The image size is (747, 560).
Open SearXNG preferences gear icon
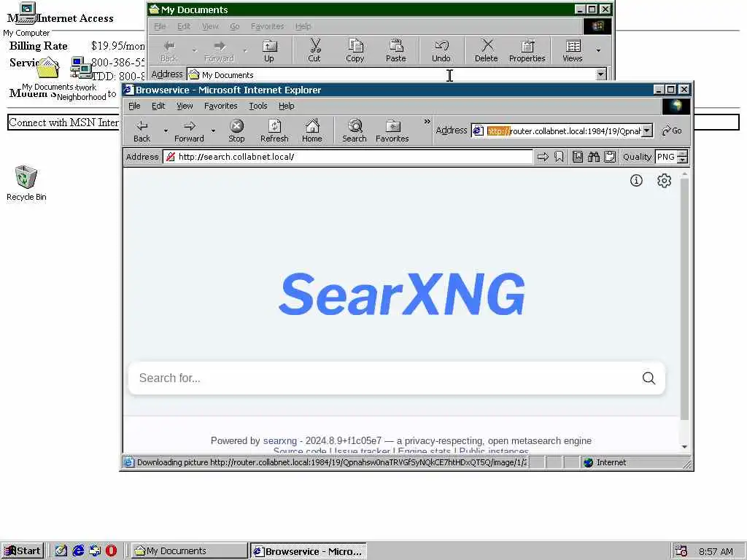click(664, 181)
